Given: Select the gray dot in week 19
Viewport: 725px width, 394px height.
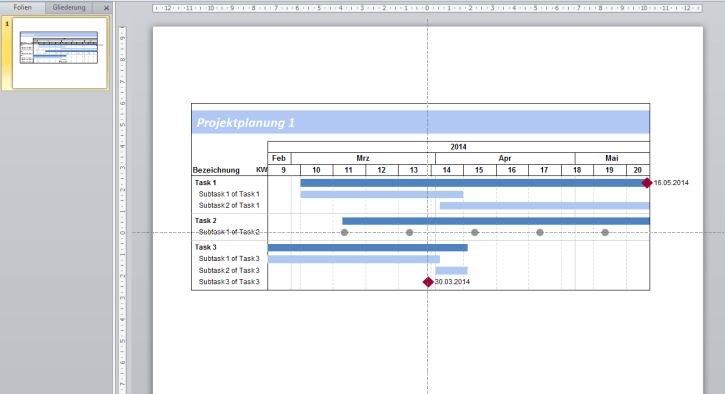Looking at the screenshot, I should pyautogui.click(x=605, y=232).
